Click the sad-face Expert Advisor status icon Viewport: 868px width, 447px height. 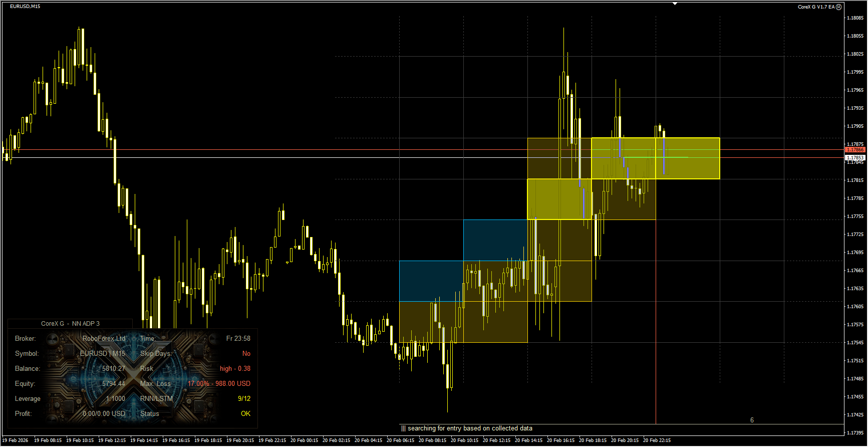(x=839, y=7)
